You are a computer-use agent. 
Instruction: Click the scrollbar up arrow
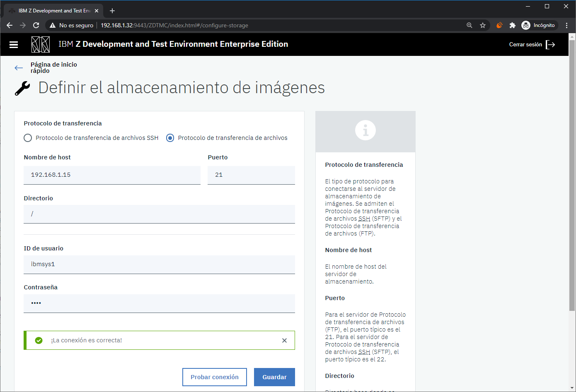572,36
